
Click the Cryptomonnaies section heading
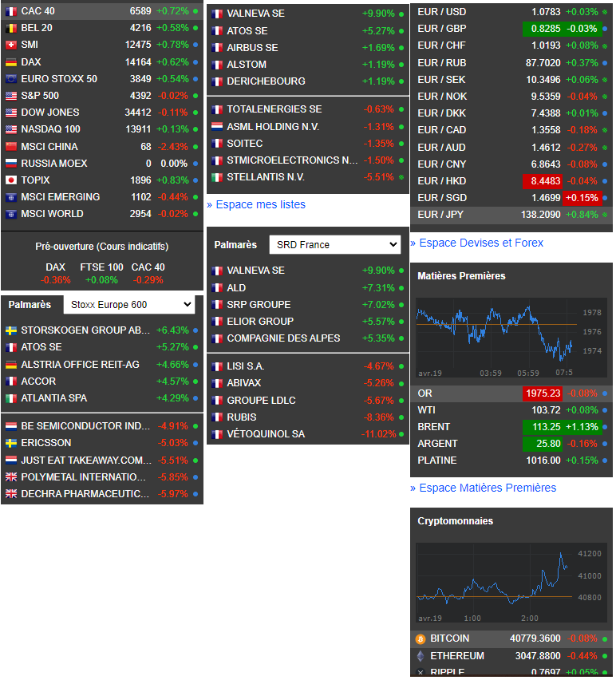pyautogui.click(x=455, y=521)
